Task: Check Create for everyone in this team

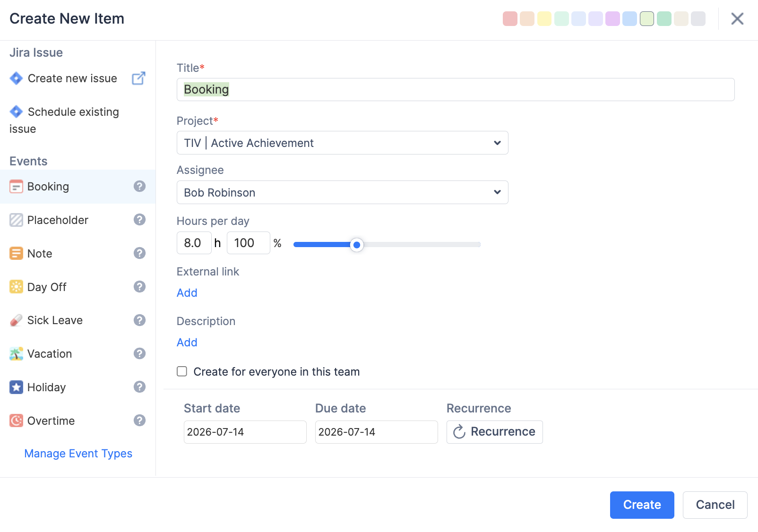Action: [x=182, y=371]
